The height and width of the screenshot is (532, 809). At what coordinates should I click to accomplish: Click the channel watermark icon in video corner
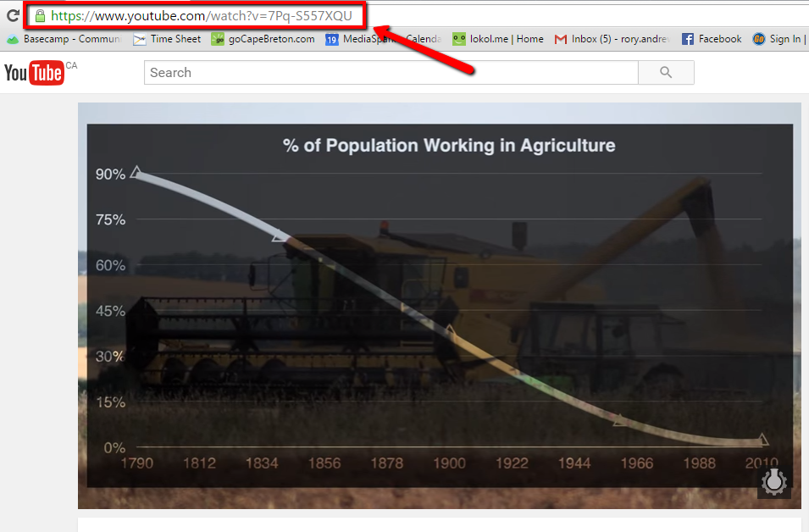pos(774,482)
